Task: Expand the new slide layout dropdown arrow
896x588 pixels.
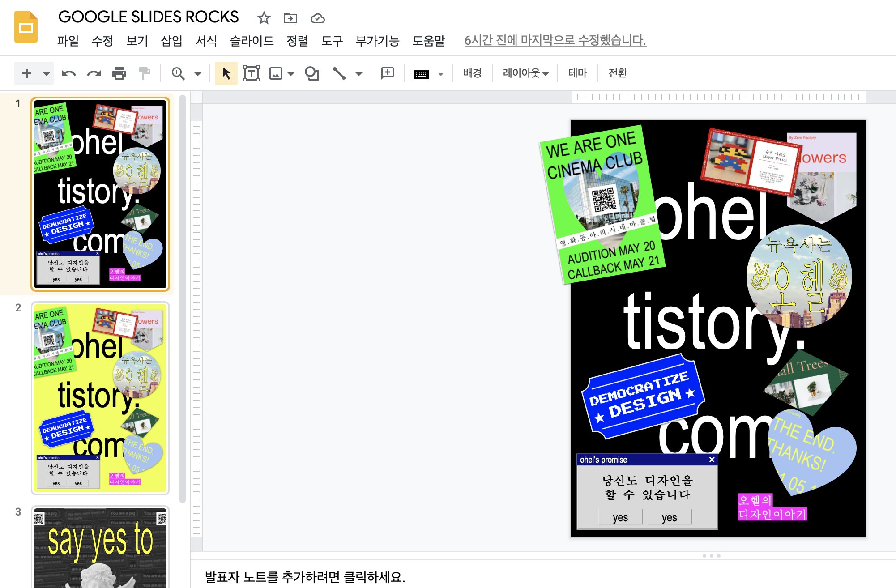Action: coord(46,74)
